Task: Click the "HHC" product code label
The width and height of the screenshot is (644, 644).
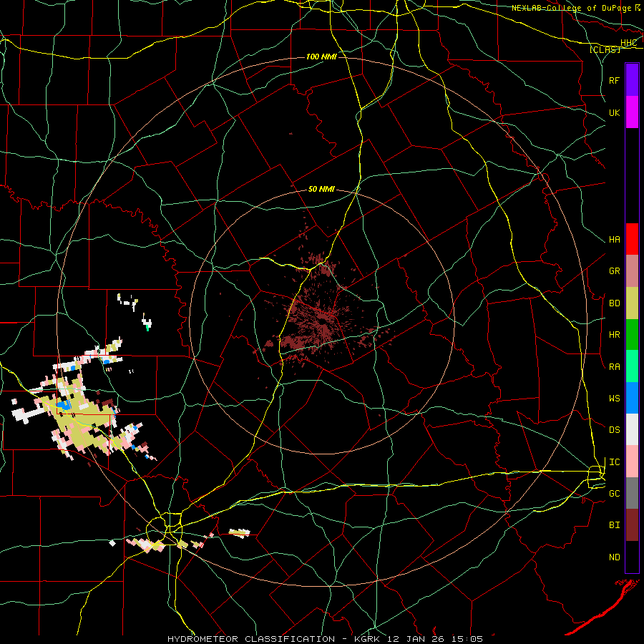Action: [628, 43]
